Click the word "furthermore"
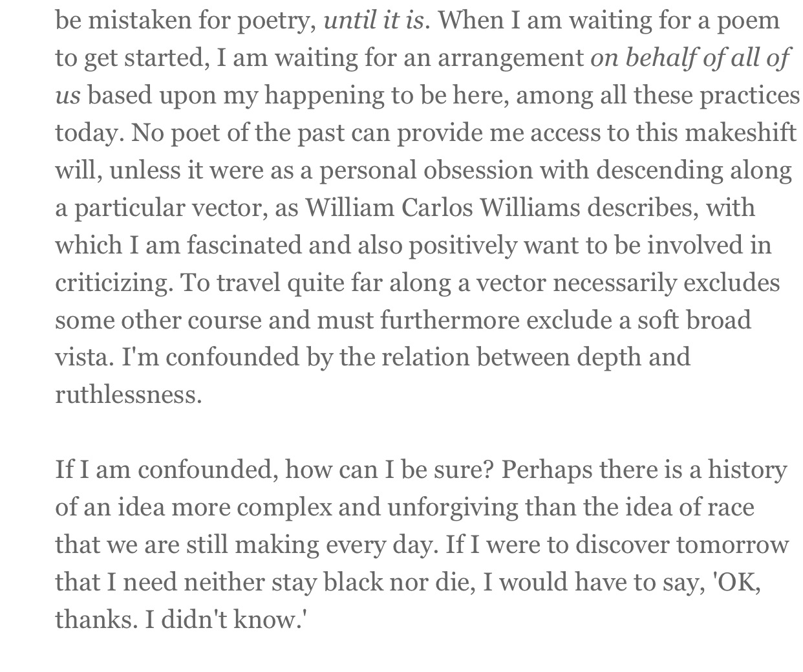Image resolution: width=803 pixels, height=672 pixels. pos(451,320)
